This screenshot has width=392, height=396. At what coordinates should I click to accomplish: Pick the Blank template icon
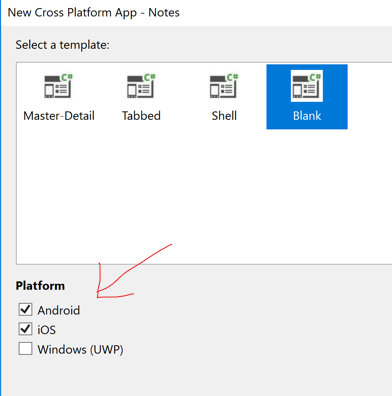307,86
